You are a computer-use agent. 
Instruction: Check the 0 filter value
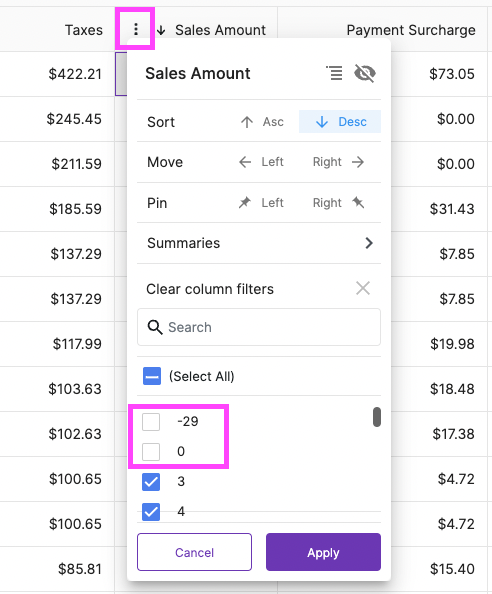(151, 452)
